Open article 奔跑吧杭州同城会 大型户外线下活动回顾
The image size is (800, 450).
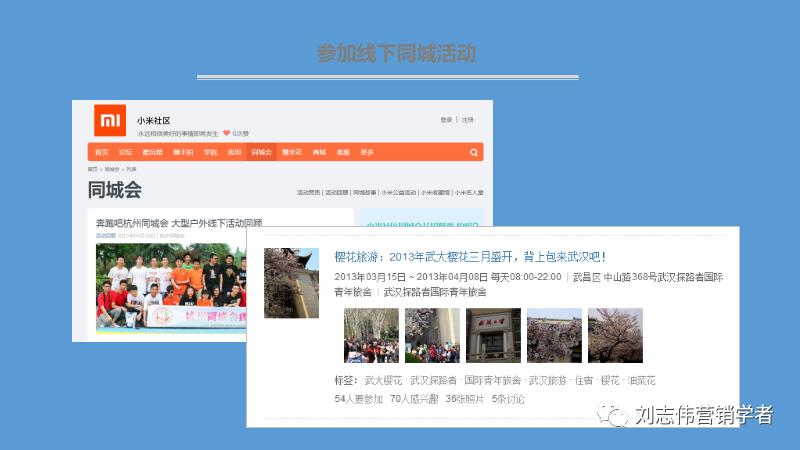(x=179, y=223)
